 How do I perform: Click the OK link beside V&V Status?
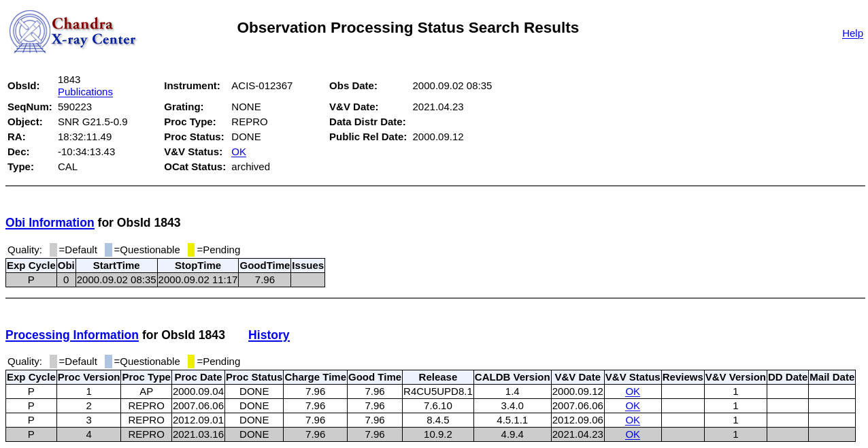pos(238,152)
